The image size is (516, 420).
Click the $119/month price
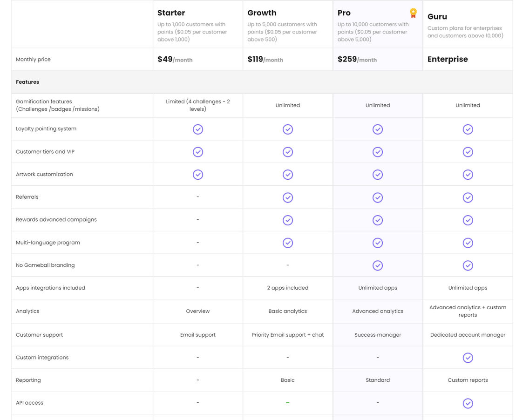pos(265,59)
